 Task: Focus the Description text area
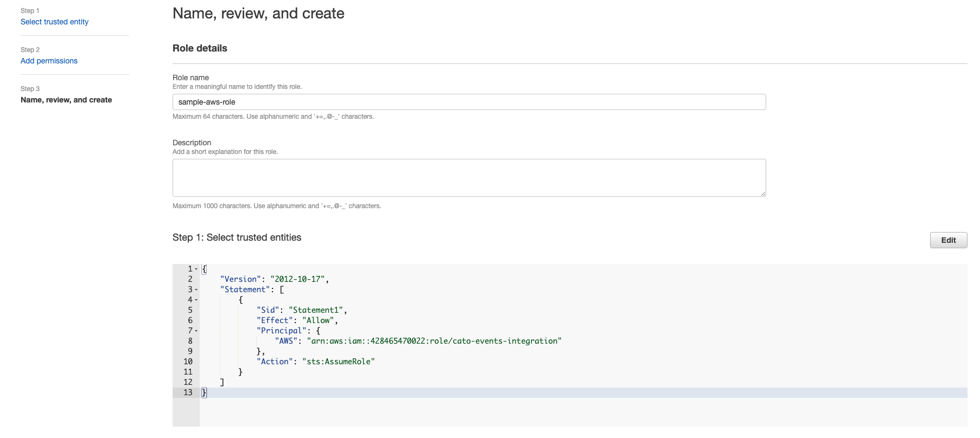point(469,178)
